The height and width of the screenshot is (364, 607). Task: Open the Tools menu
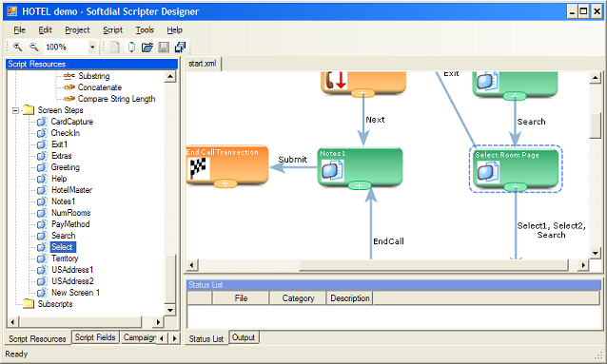tap(145, 29)
